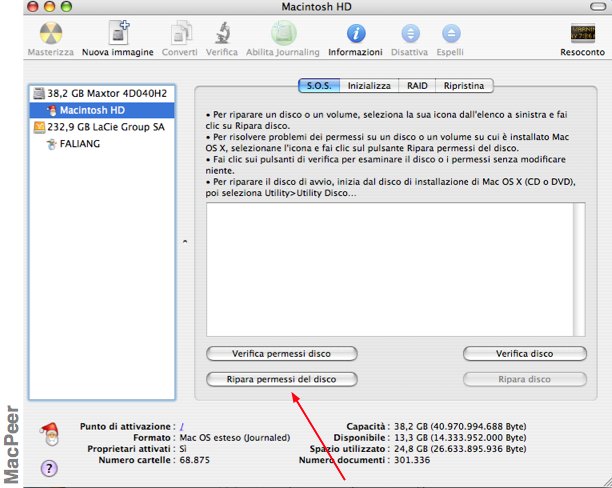Click the Verifica microscope icon
This screenshot has height=488, width=612.
[x=222, y=33]
